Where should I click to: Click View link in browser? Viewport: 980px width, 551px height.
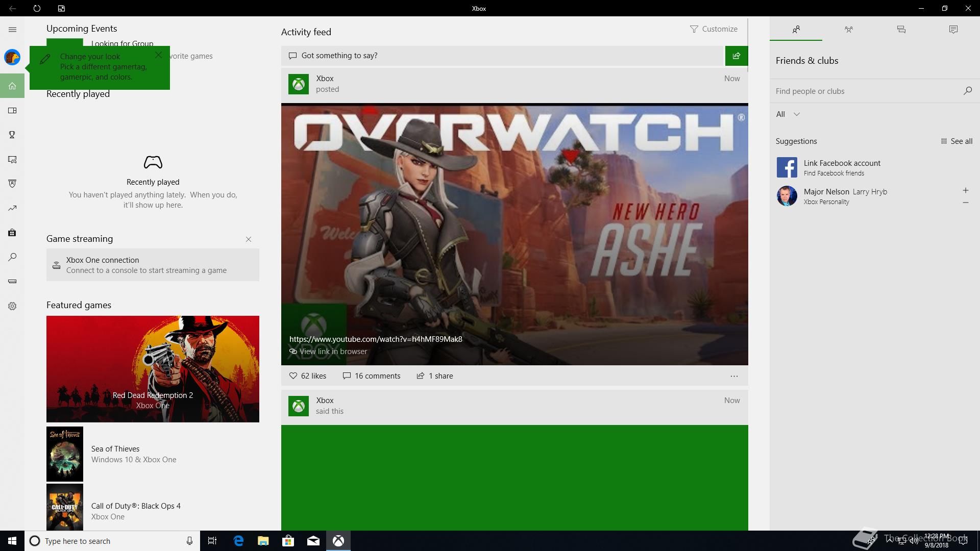[x=328, y=352]
